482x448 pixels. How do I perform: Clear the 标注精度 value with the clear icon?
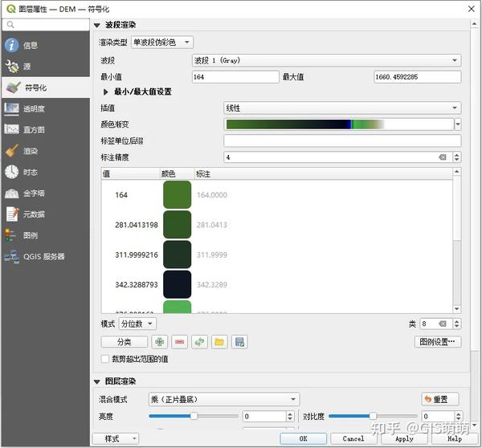443,157
